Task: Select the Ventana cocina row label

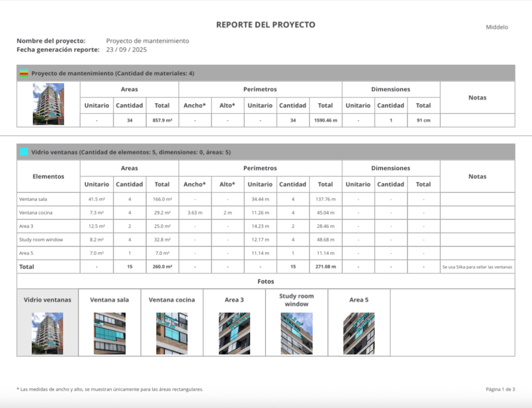Action: [x=36, y=213]
